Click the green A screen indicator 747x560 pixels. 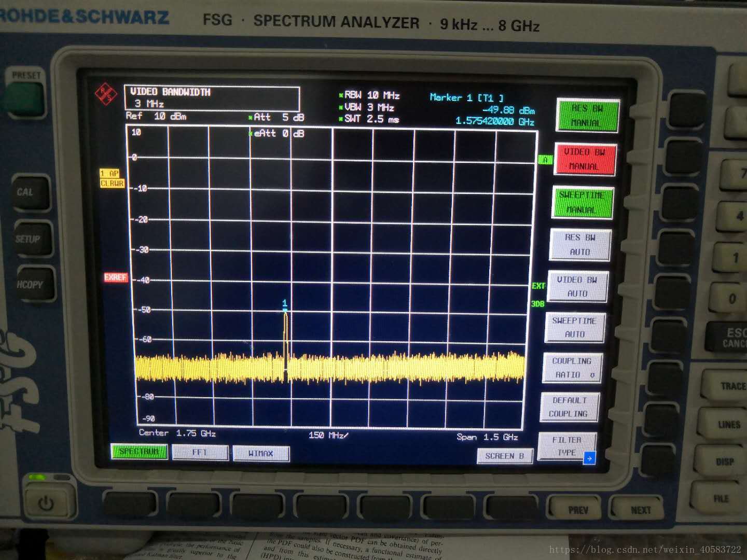(545, 160)
